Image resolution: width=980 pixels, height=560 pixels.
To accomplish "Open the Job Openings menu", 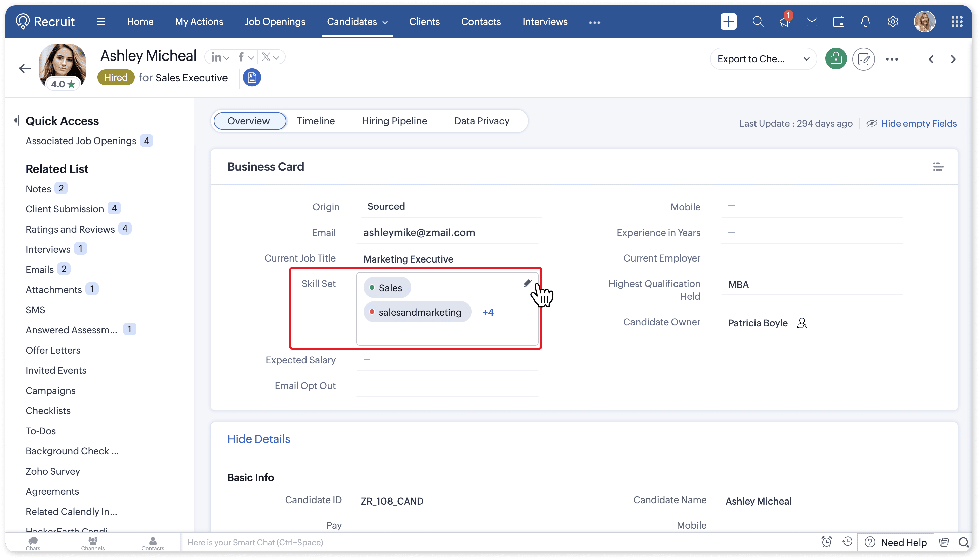I will click(x=275, y=22).
